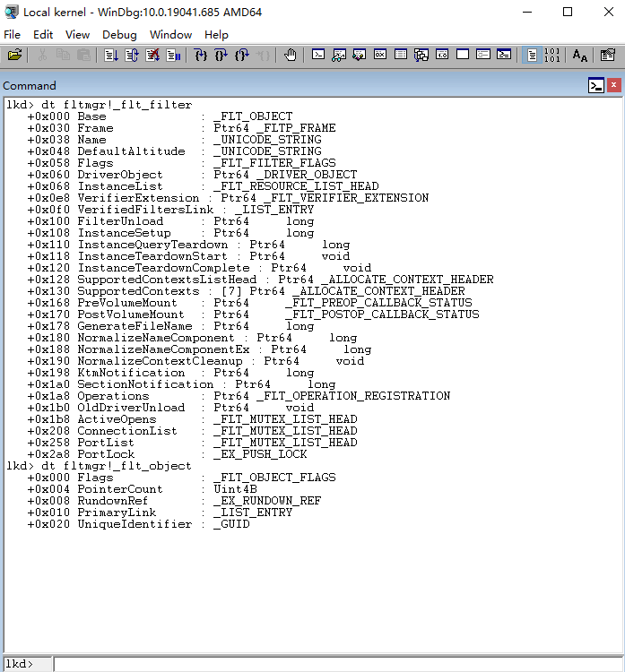Open the Locals window icon
Screen dimensions: 625x672
pos(360,55)
